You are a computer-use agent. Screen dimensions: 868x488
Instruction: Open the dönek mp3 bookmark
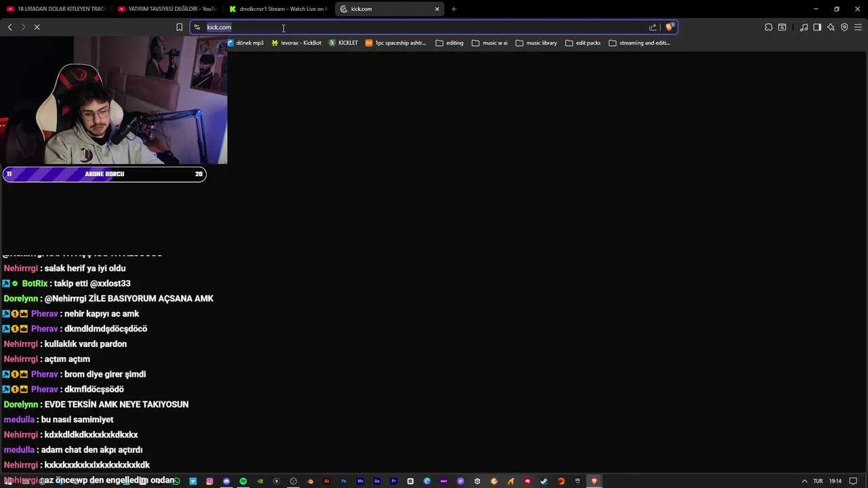point(245,43)
